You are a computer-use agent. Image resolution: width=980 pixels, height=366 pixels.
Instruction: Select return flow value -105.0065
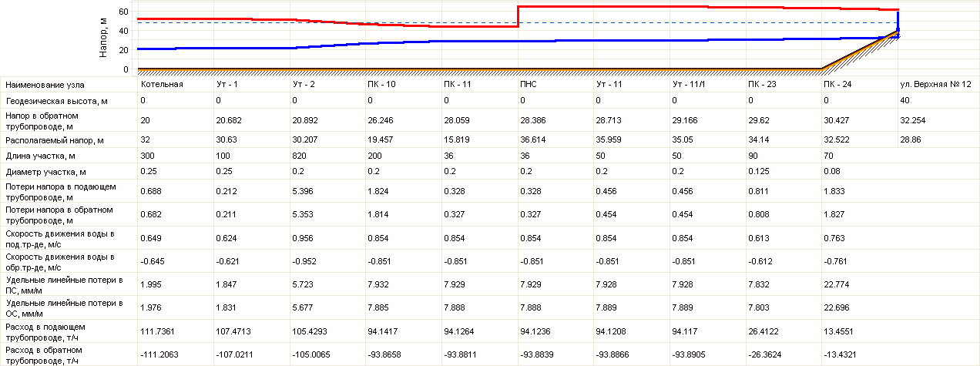310,354
